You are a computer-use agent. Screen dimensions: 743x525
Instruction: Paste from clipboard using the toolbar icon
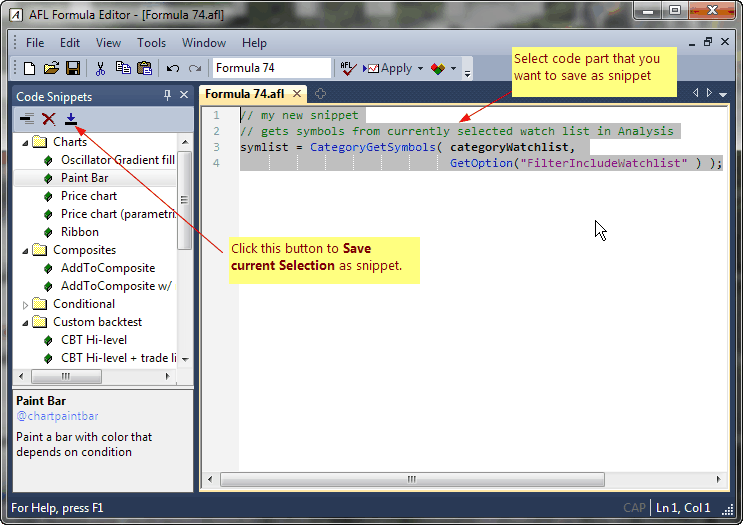(144, 68)
